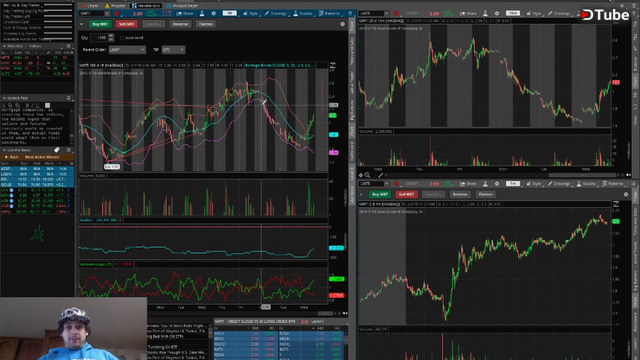Screen dimensions: 640x360
Task: Click the Patterns icon on left chart toolbar
Action: [329, 13]
